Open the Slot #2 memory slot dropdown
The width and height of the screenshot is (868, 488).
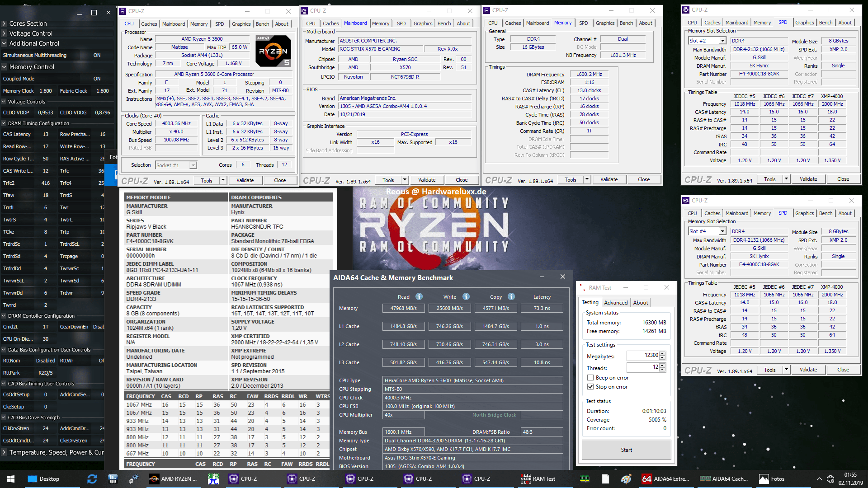[x=722, y=41]
